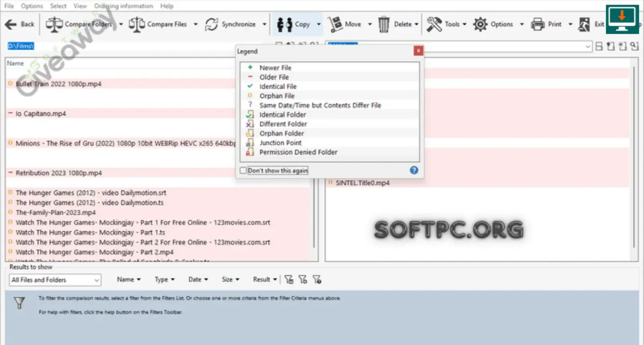
Task: Open the Select menu
Action: click(58, 6)
